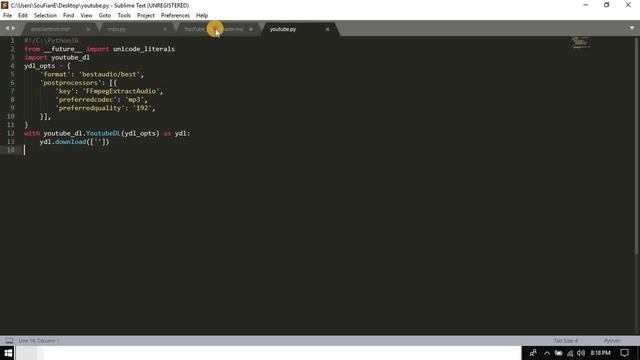Click the download method call

coord(71,142)
